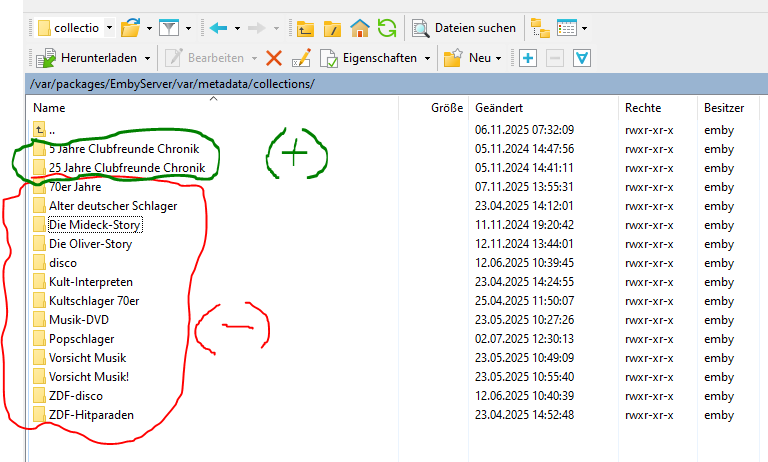This screenshot has height=462, width=768.
Task: Select 'Vorsicht Musik' folder without exclamation
Action: [x=88, y=358]
